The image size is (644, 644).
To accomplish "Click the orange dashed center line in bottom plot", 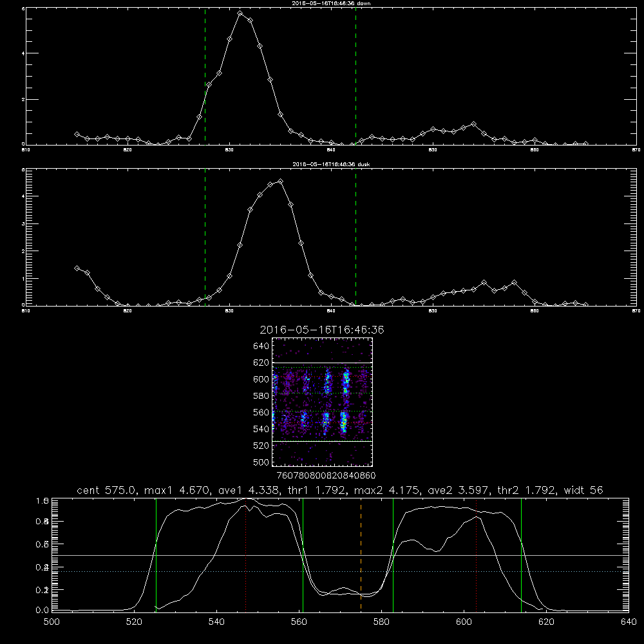I will coord(361,554).
